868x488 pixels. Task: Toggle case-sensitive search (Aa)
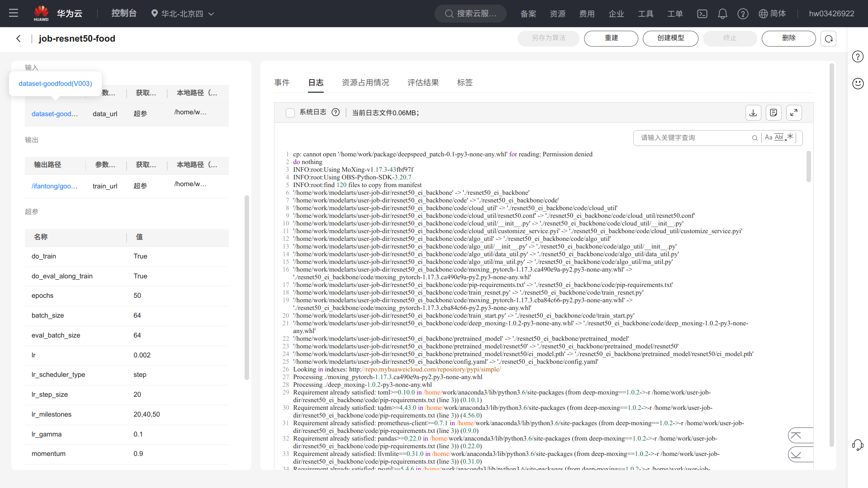[x=769, y=137]
